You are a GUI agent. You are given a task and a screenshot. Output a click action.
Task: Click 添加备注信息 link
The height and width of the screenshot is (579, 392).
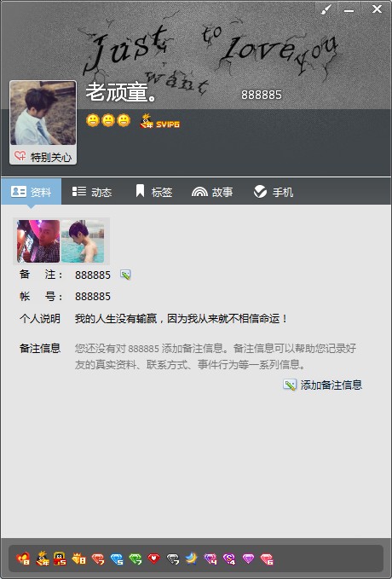322,385
